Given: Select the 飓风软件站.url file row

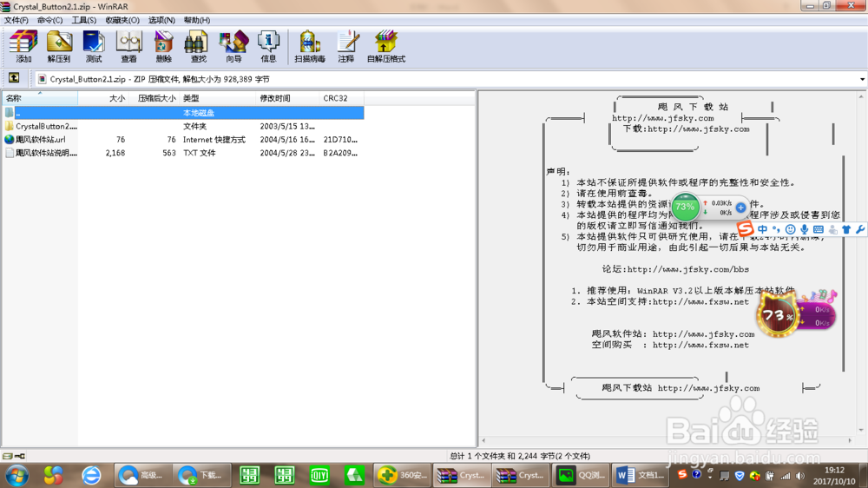Looking at the screenshot, I should (183, 140).
